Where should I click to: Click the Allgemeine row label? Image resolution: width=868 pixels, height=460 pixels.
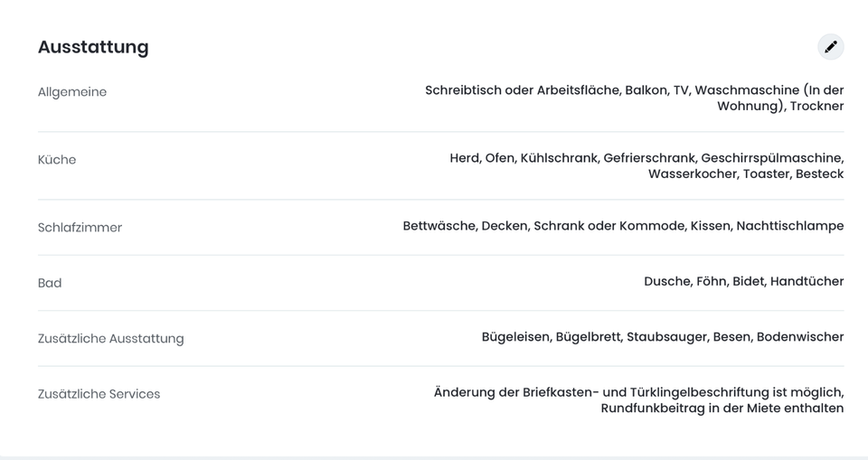click(x=72, y=92)
